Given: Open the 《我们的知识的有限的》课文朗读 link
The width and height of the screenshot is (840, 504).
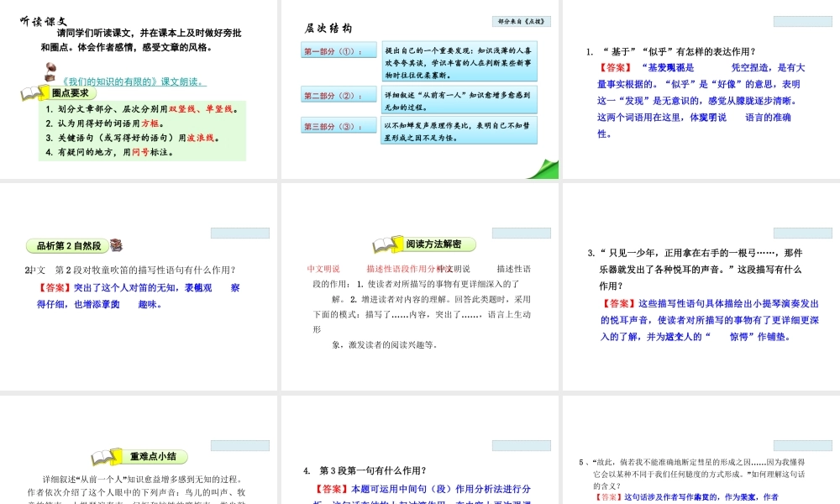Looking at the screenshot, I should (x=134, y=81).
